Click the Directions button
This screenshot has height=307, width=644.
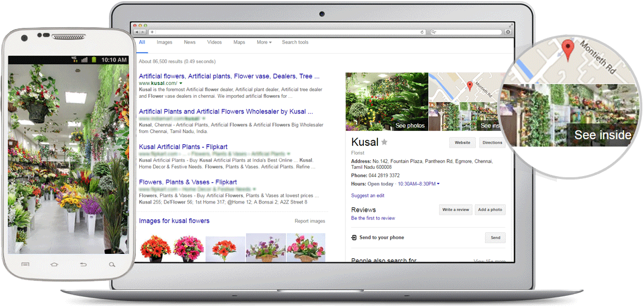492,143
